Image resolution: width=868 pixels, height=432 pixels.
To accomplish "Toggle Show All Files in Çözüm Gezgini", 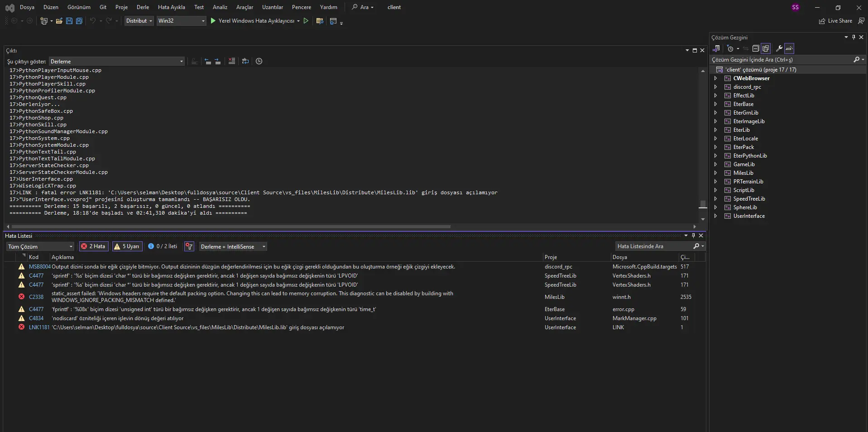I will click(x=766, y=48).
